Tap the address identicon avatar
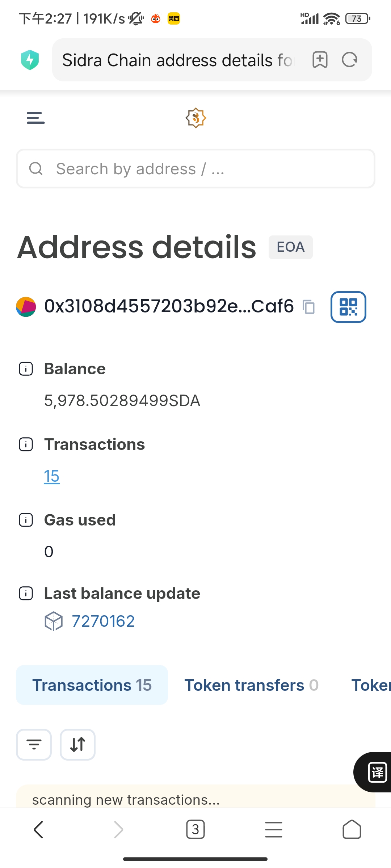This screenshot has height=868, width=391. [x=26, y=307]
